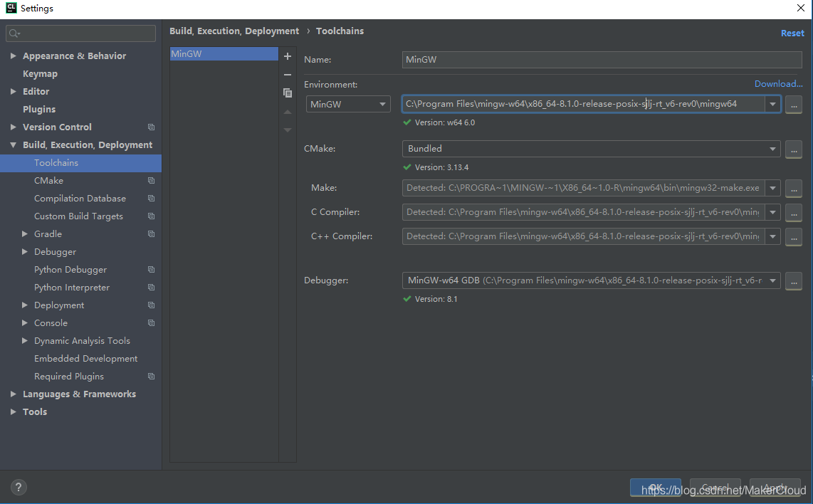Select Toolchains in settings tree

(x=81, y=163)
